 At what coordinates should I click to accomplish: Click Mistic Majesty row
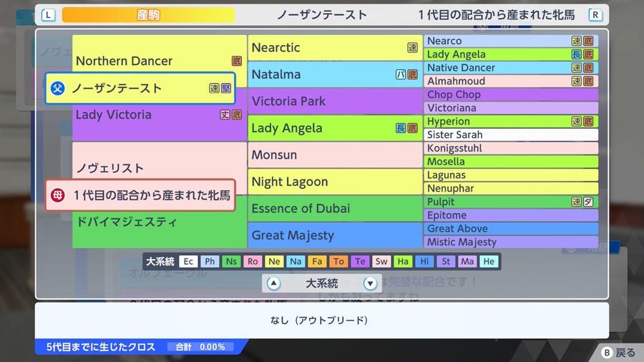point(510,242)
